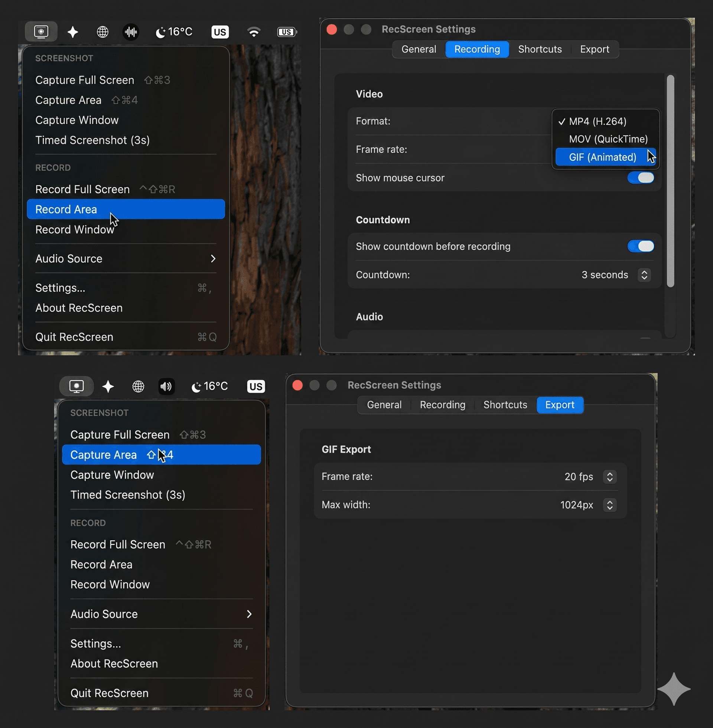Close the bottom RecScreen Settings window
The image size is (713, 728).
pyautogui.click(x=298, y=385)
